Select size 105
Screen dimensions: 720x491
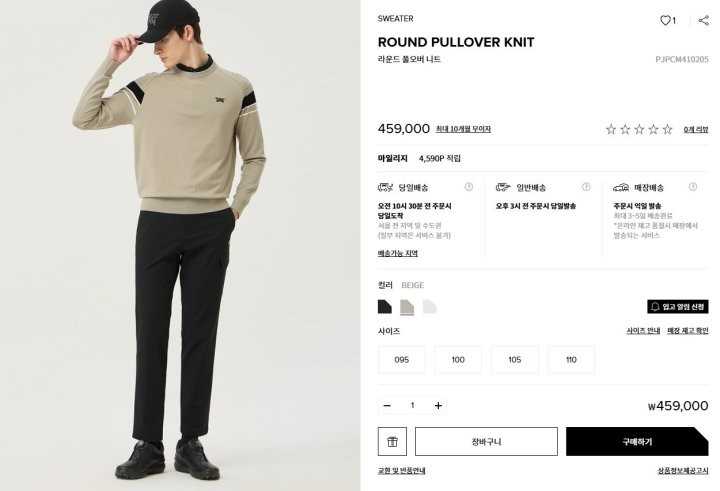click(x=515, y=360)
